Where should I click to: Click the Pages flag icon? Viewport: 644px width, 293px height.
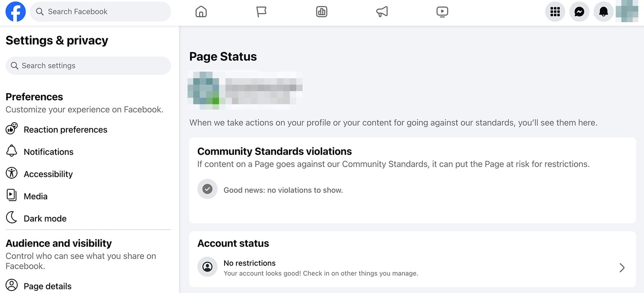261,12
